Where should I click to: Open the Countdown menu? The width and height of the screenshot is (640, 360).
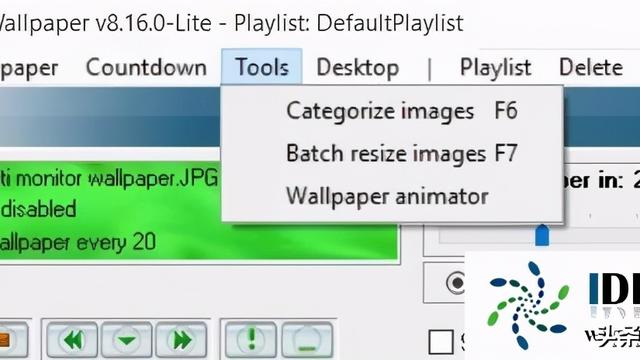coord(146,67)
